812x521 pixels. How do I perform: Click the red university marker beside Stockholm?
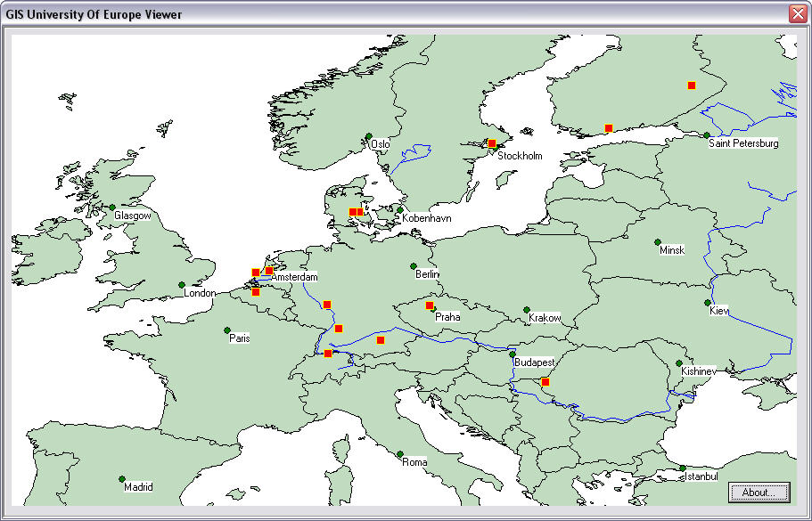click(x=492, y=143)
